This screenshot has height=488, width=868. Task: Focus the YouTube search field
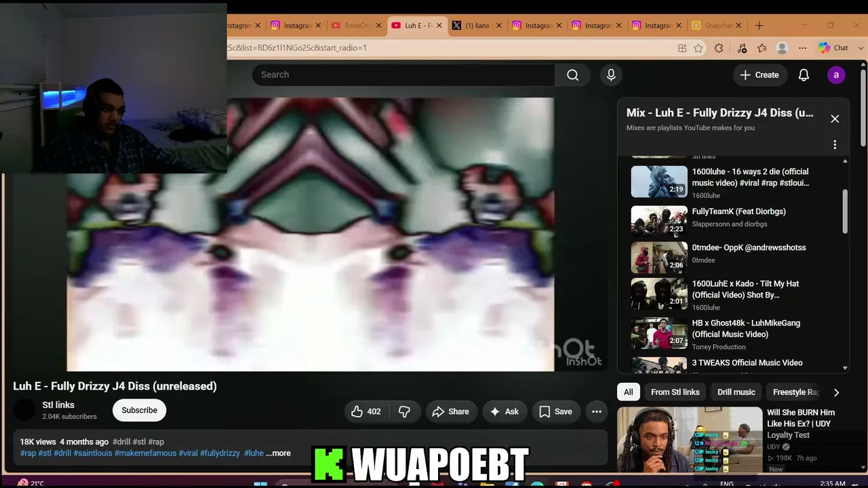pos(403,75)
